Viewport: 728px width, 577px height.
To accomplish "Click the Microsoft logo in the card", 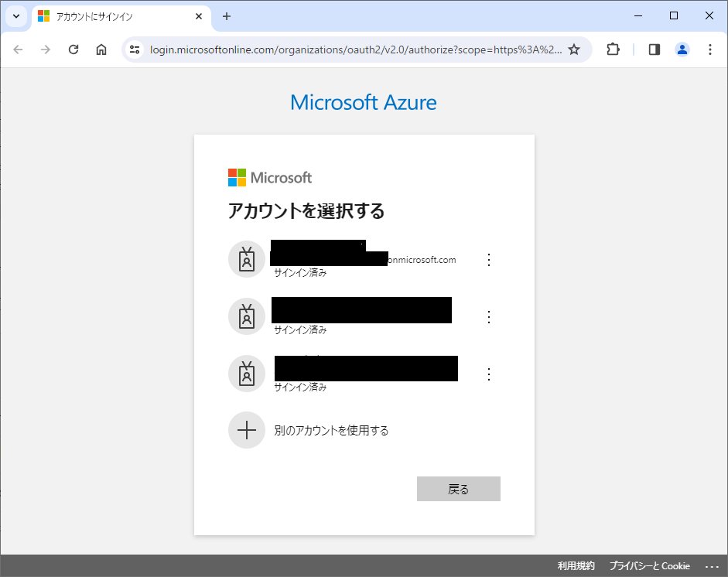I will coord(270,177).
